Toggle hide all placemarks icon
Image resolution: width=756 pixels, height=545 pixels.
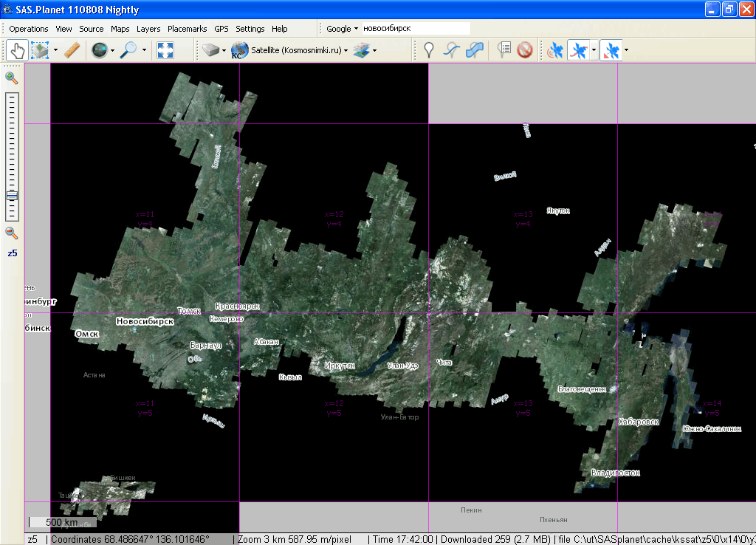pyautogui.click(x=525, y=50)
